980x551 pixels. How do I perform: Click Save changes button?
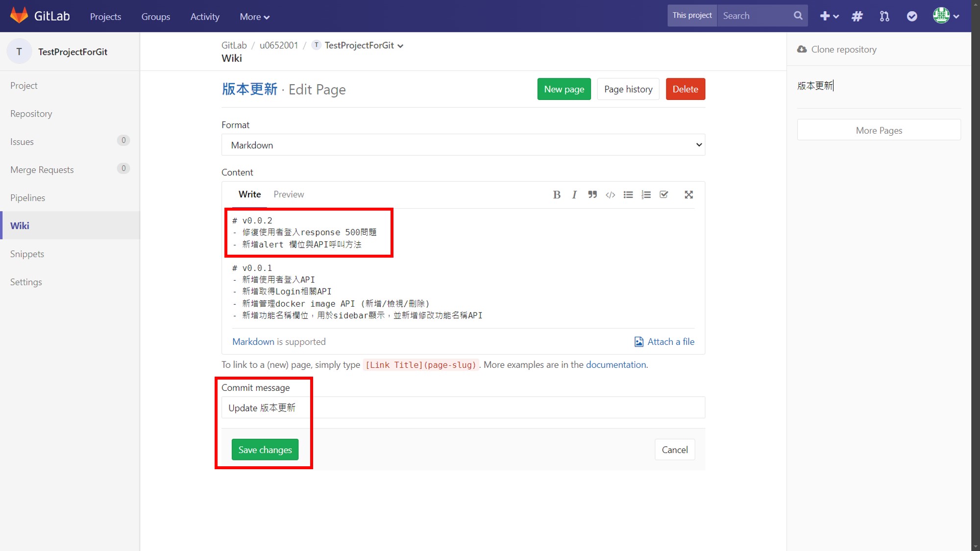(265, 450)
